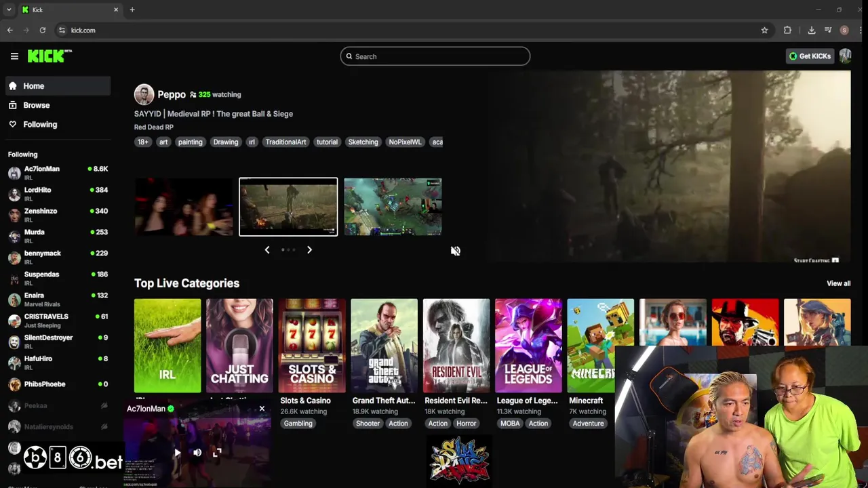Click the KICK logo
Viewport: 868px width, 488px height.
coord(50,56)
